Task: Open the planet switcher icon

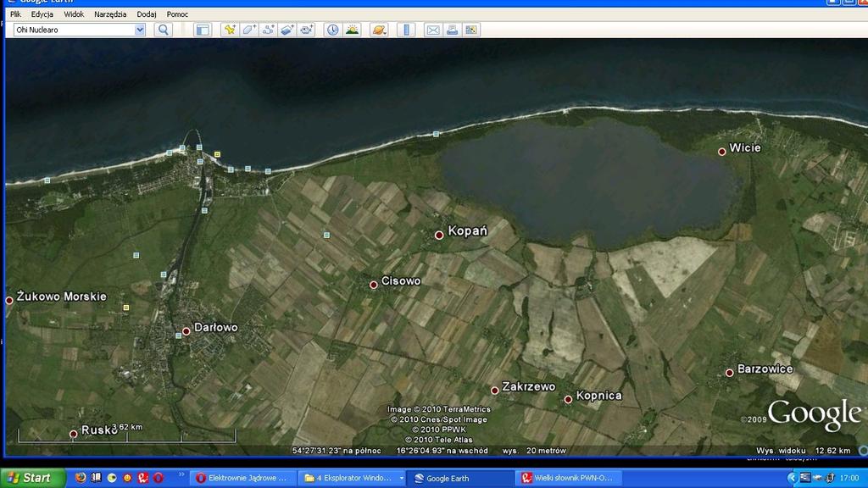Action: (x=379, y=30)
